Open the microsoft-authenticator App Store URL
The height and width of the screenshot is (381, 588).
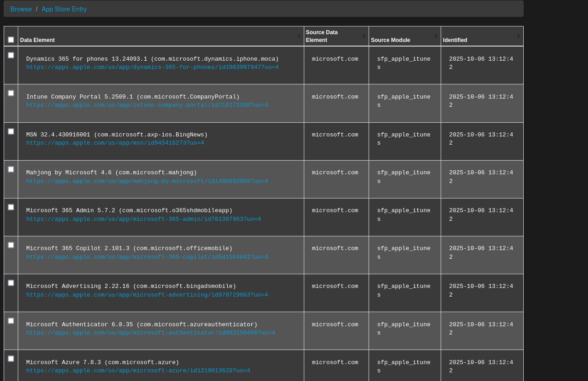pyautogui.click(x=151, y=333)
